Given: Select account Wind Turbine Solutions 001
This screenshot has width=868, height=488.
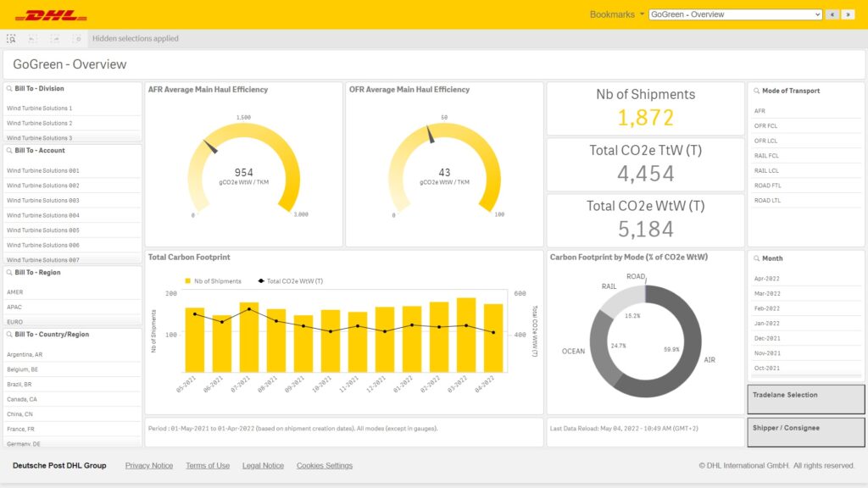Looking at the screenshot, I should coord(73,171).
